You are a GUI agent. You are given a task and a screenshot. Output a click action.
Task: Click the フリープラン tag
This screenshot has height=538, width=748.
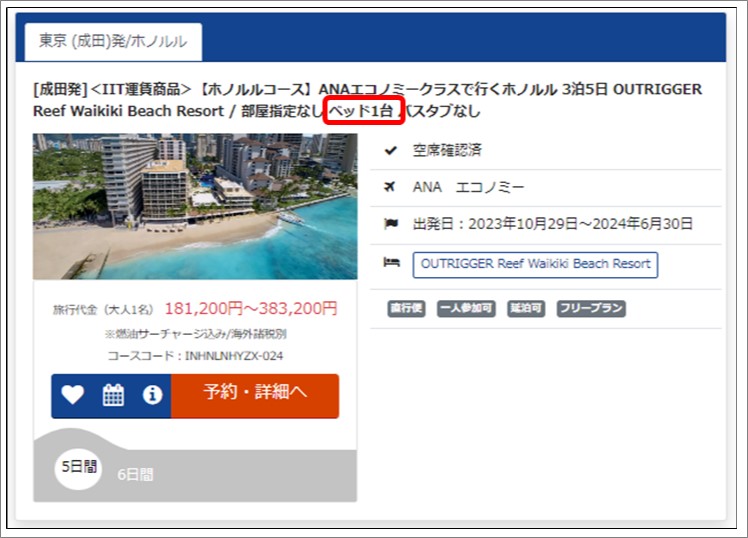coord(591,309)
